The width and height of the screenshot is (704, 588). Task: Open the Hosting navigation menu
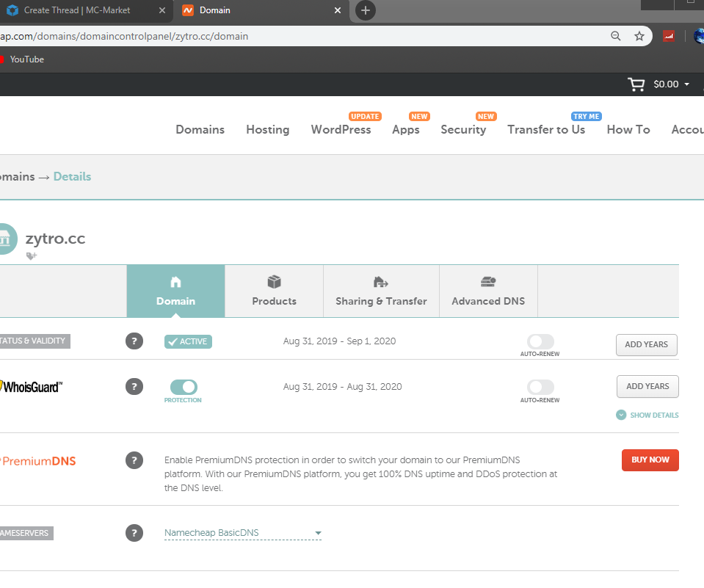click(x=268, y=130)
